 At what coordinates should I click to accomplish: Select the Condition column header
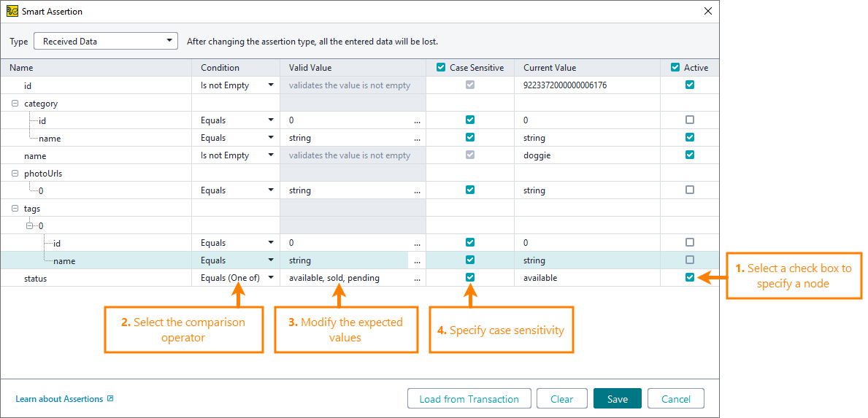[x=236, y=67]
